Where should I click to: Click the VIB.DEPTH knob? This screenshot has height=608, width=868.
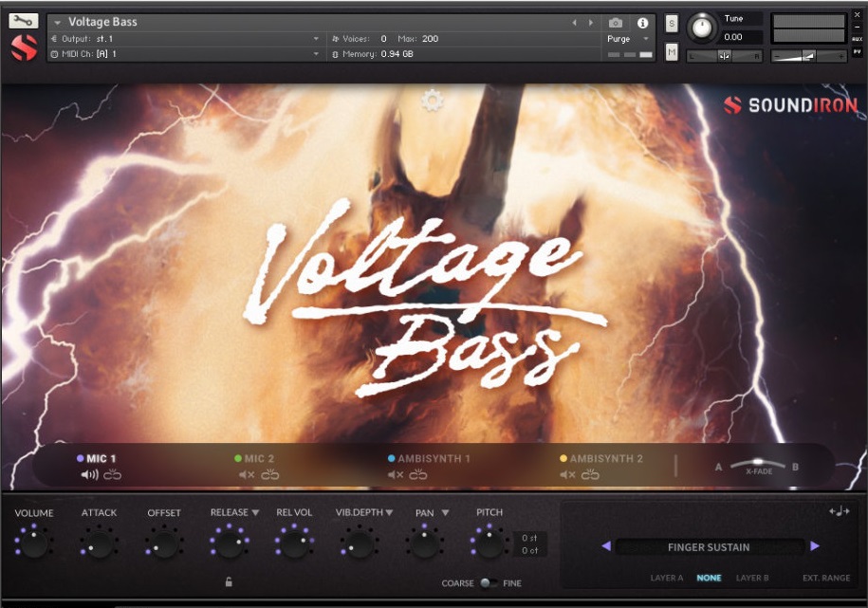click(x=360, y=543)
